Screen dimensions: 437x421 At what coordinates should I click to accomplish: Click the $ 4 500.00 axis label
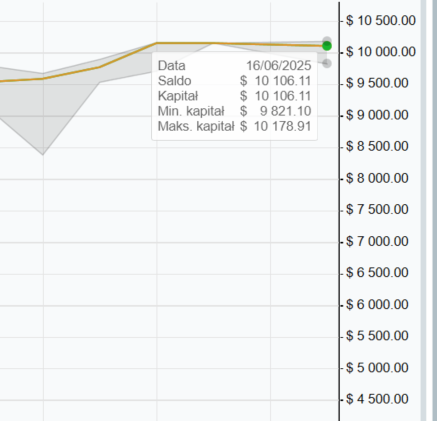pos(377,399)
